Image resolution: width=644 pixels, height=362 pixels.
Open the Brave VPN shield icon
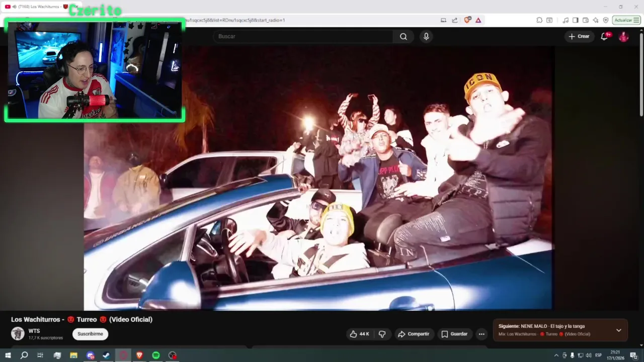click(606, 20)
